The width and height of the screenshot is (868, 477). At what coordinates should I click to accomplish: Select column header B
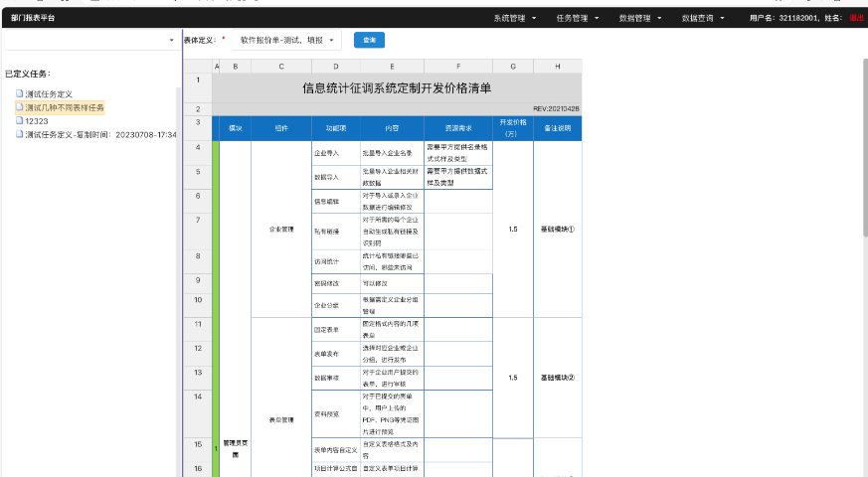click(x=236, y=67)
